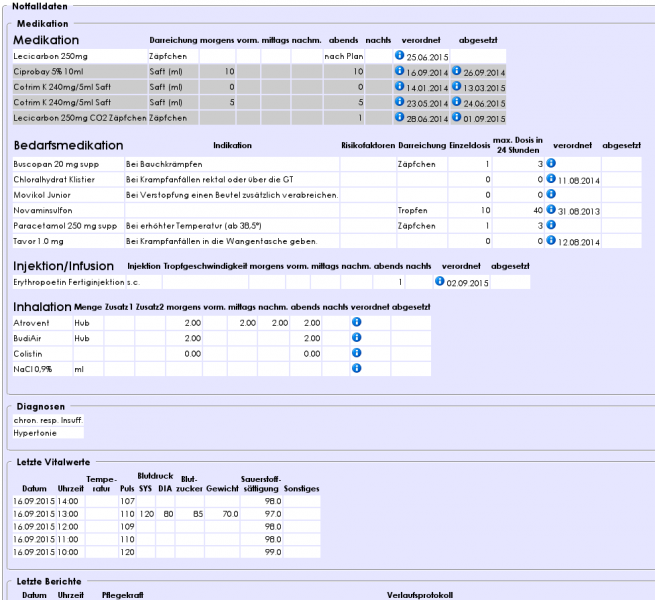Click diagnosis 'chron. resp. Insuff.'
The height and width of the screenshot is (600, 655).
tap(48, 420)
